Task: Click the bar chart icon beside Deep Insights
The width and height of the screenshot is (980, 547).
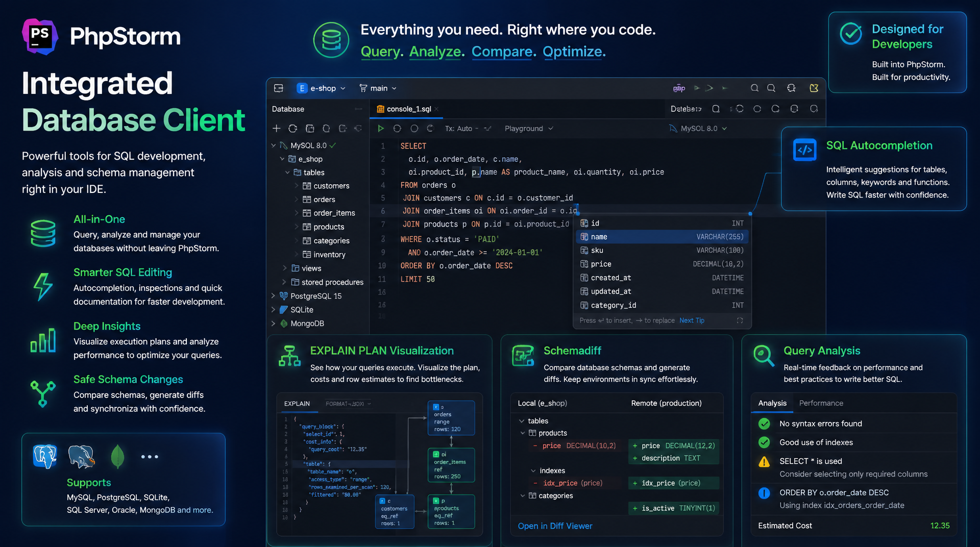Action: pyautogui.click(x=43, y=340)
